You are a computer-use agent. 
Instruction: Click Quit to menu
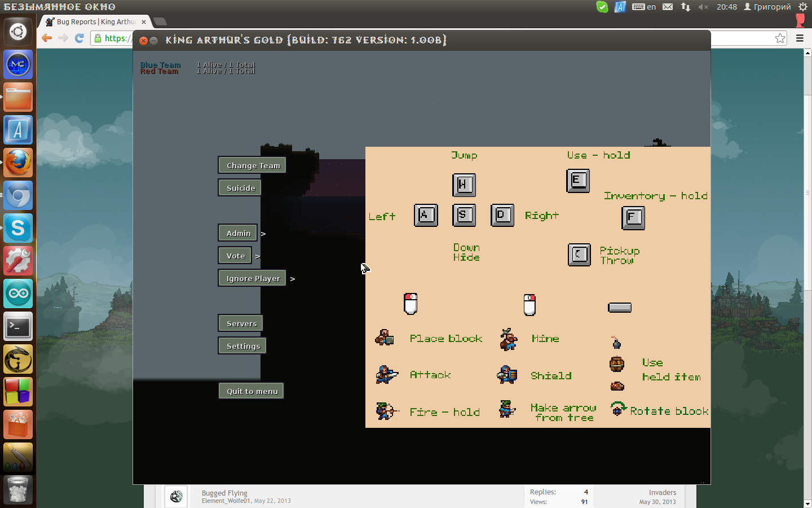coord(251,391)
